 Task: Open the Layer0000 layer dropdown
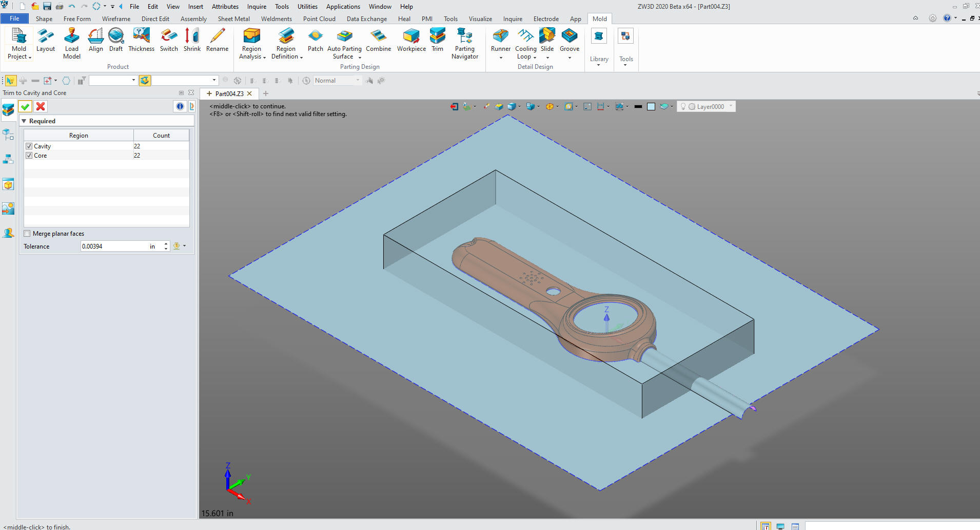pyautogui.click(x=731, y=106)
